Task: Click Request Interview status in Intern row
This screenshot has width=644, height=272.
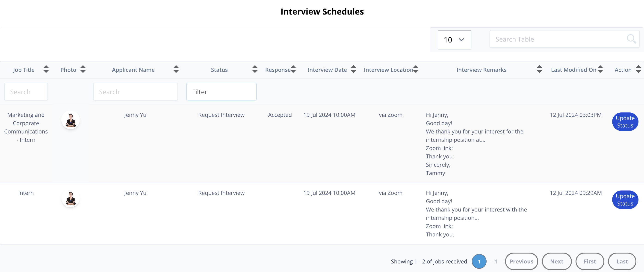Action: pos(221,193)
